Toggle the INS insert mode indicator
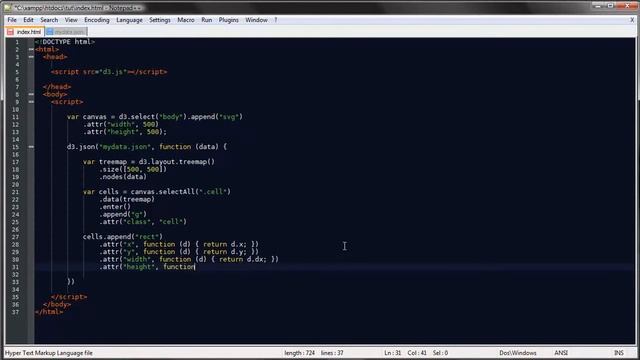The height and width of the screenshot is (360, 640). point(618,353)
